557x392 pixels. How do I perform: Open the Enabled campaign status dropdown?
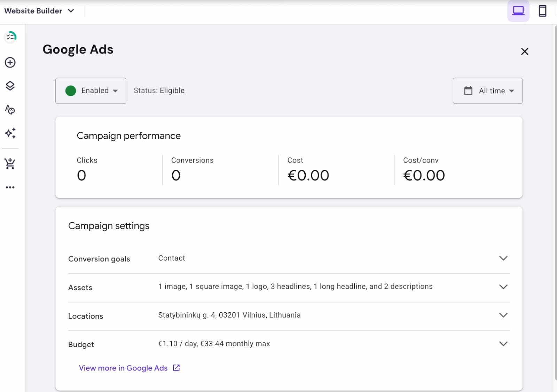click(x=91, y=91)
